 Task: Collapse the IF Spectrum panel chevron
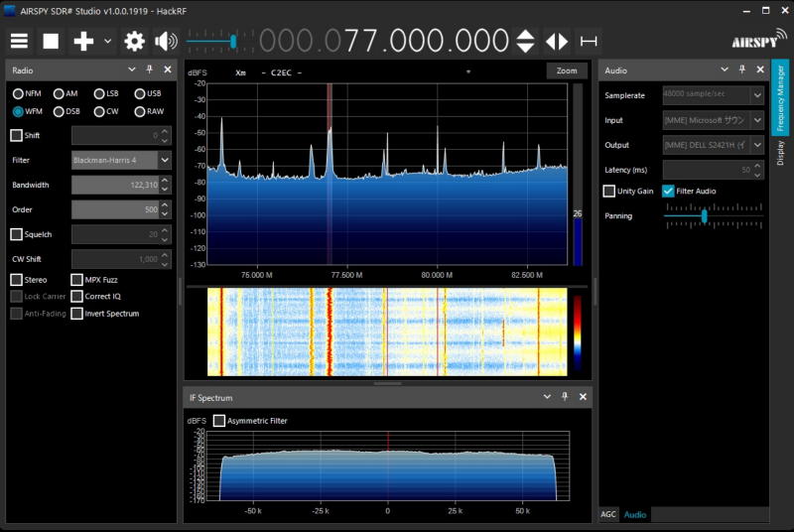pos(547,397)
